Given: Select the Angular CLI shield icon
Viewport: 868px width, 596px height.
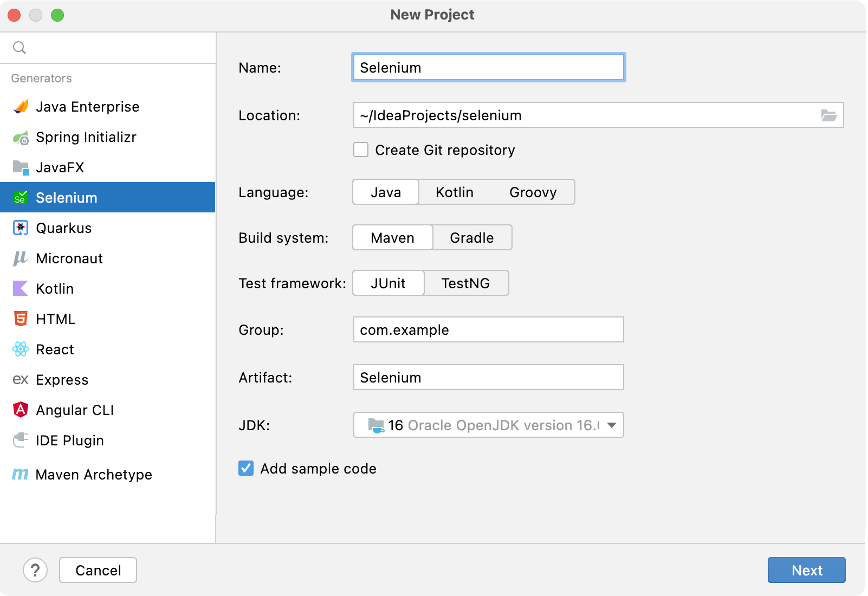Looking at the screenshot, I should (21, 410).
